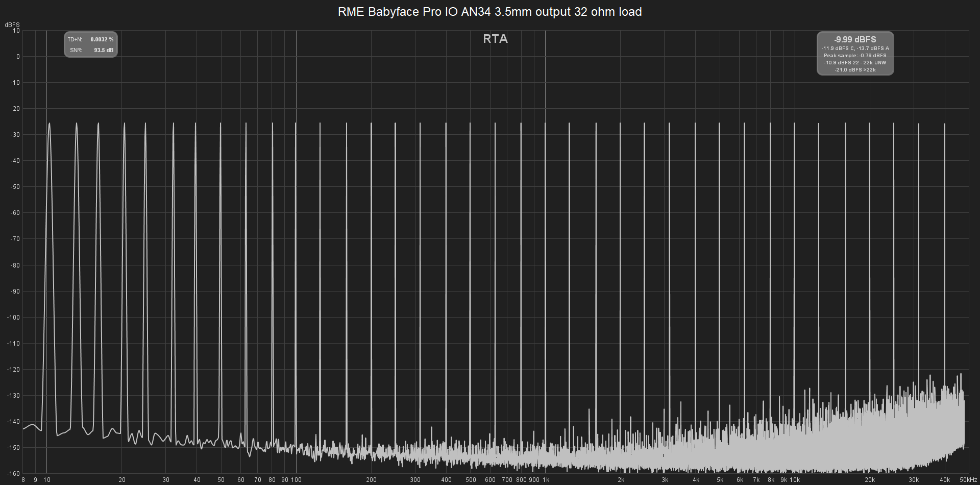Viewport: 980px width, 485px height.
Task: Click the -20 tick on the dBFS axis
Action: [15, 109]
